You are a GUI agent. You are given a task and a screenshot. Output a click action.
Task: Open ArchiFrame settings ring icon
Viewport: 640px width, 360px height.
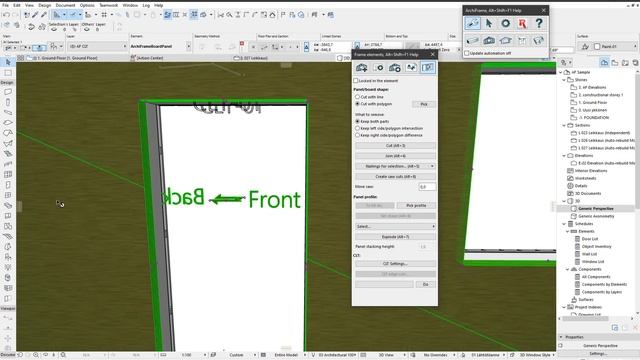click(x=506, y=23)
